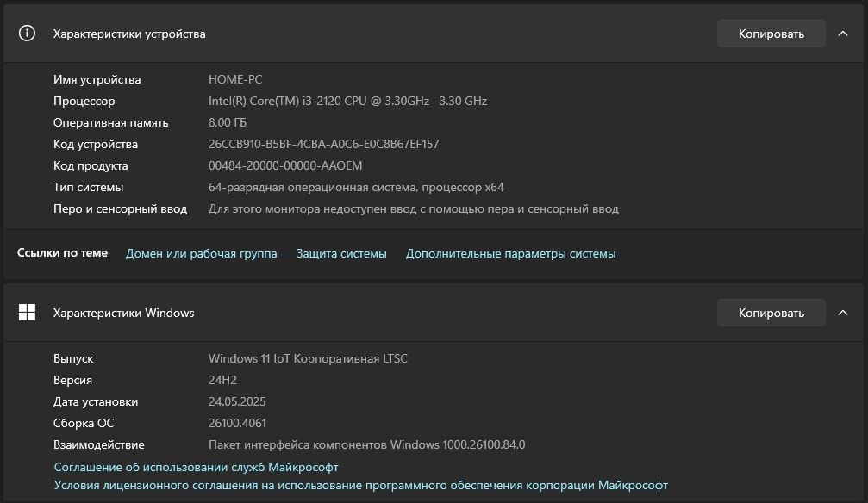Copy device specifications with Копировать button
868x503 pixels.
tap(771, 34)
